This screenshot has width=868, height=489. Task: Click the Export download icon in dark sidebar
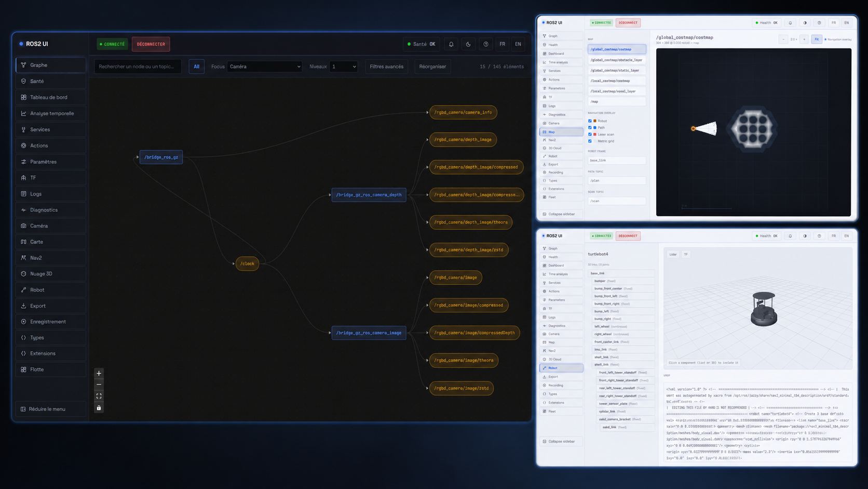tap(23, 306)
